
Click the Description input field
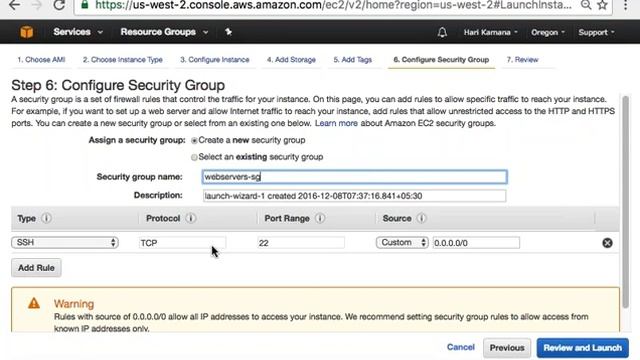coord(354,196)
